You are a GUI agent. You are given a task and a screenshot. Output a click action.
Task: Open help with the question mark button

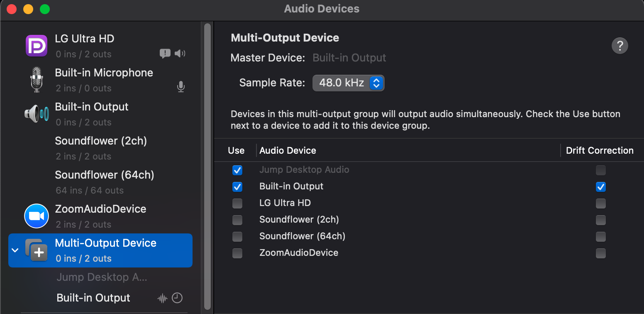[x=620, y=45]
